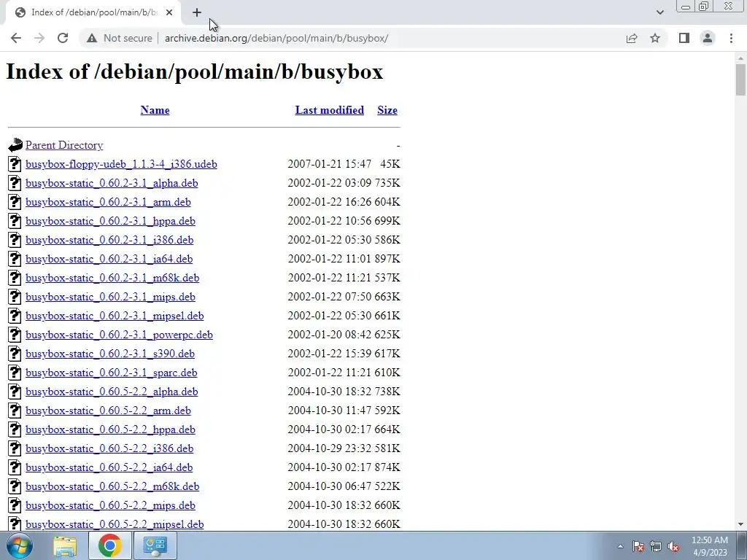Screen dimensions: 747x560
Task: Show hidden system tray icons
Action: pos(620,546)
